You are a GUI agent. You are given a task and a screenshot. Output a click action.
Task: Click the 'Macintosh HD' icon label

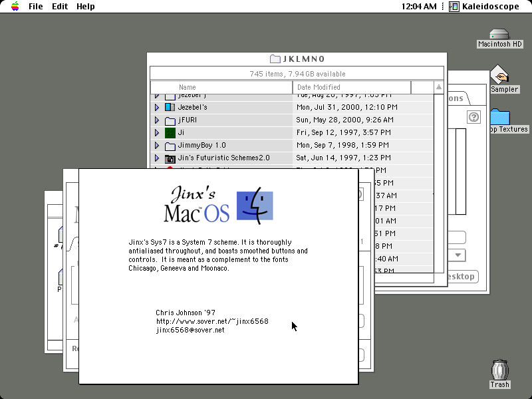[x=500, y=44]
